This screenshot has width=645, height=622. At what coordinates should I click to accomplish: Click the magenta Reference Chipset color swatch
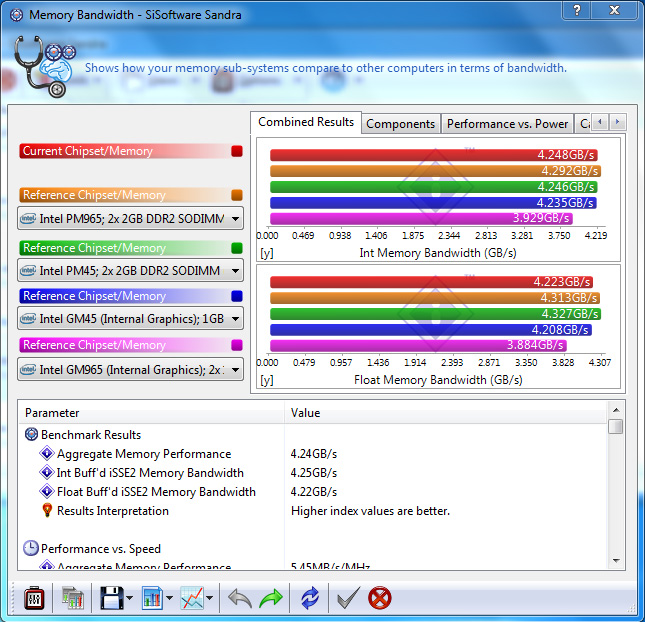[x=237, y=345]
